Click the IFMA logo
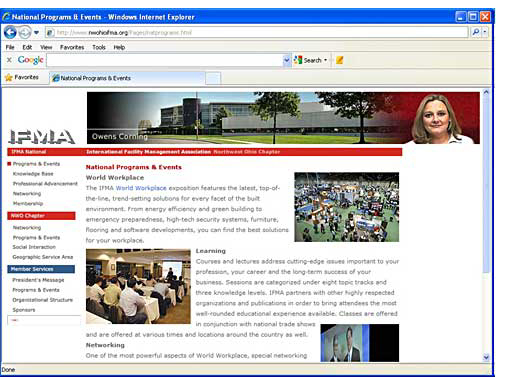The height and width of the screenshot is (377, 505). point(42,137)
